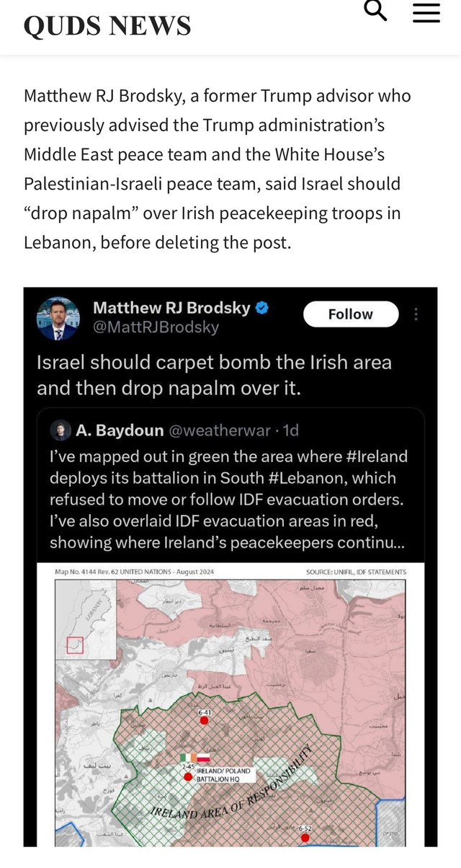Open the quoted tweet's truncated text

pyautogui.click(x=228, y=500)
